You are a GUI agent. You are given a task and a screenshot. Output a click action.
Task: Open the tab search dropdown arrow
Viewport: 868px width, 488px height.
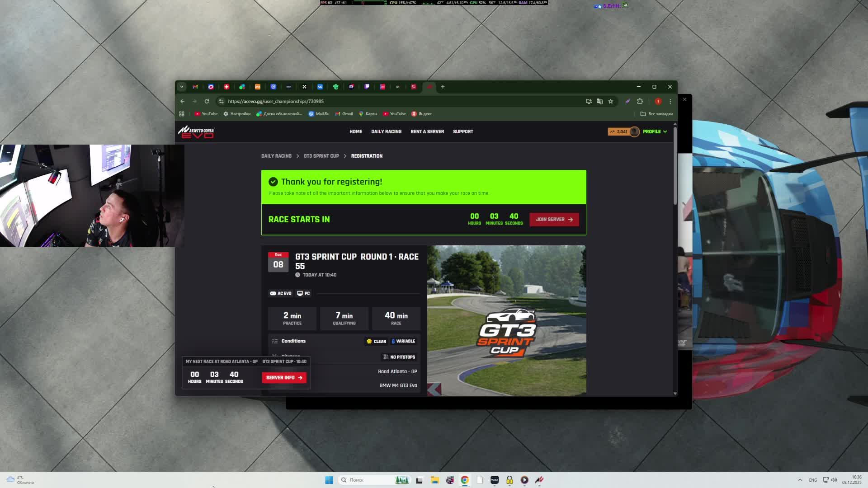(x=181, y=87)
